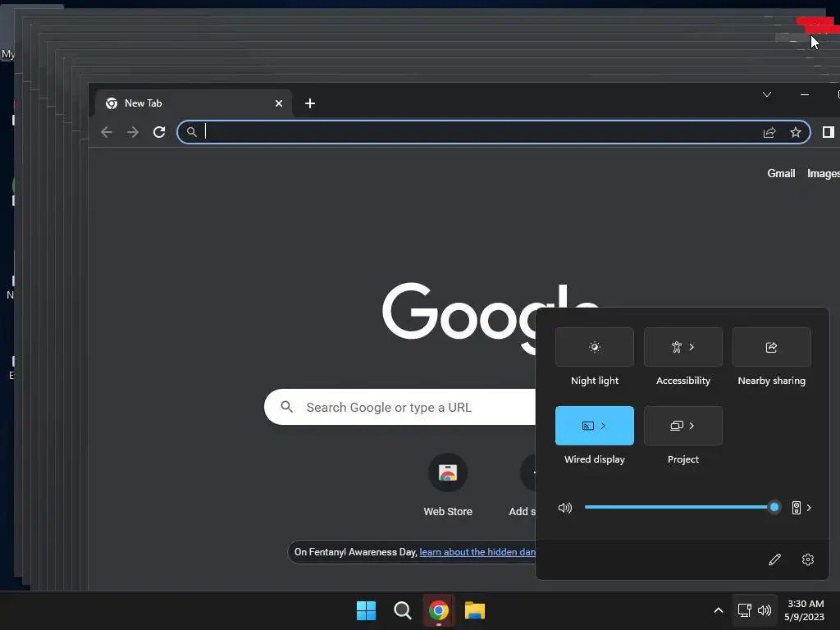The width and height of the screenshot is (840, 630).
Task: Open the Web Store shortcut
Action: coord(448,486)
